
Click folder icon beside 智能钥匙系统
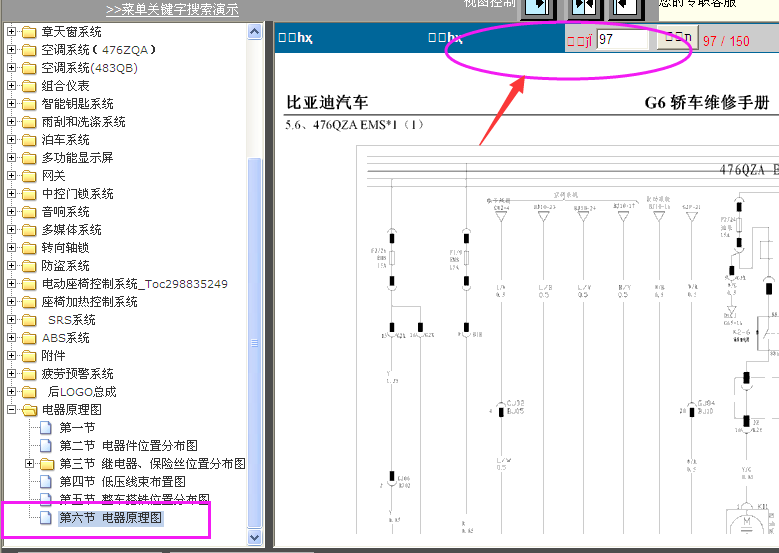click(x=29, y=104)
